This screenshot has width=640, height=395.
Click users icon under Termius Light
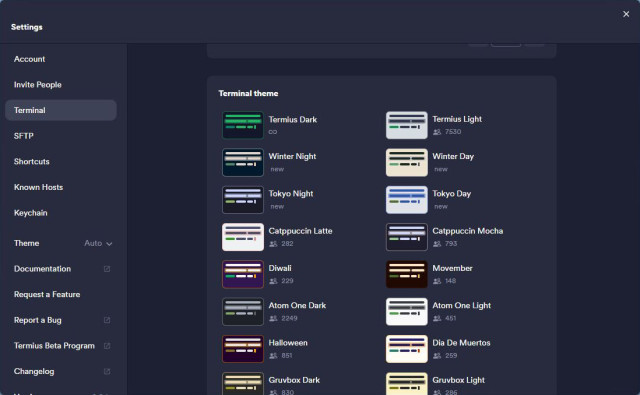coord(437,132)
